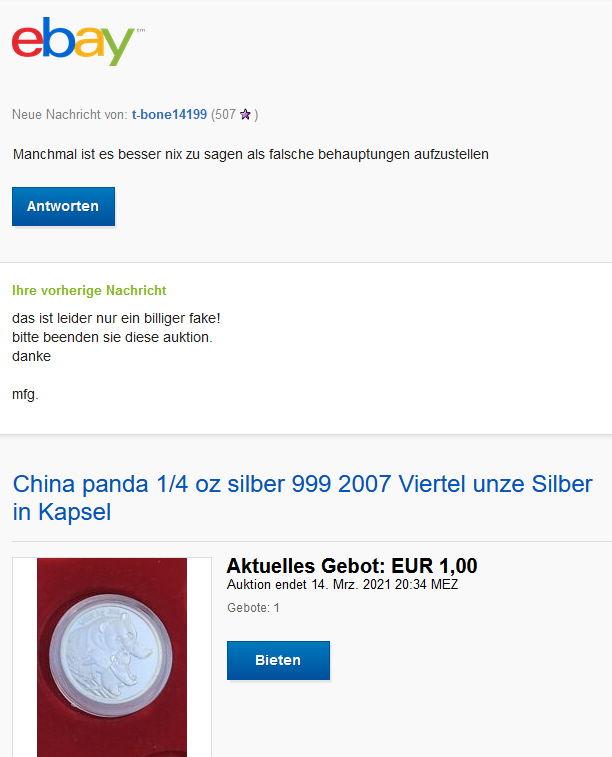
Task: Place a bid with the Bieten button
Action: tap(278, 660)
